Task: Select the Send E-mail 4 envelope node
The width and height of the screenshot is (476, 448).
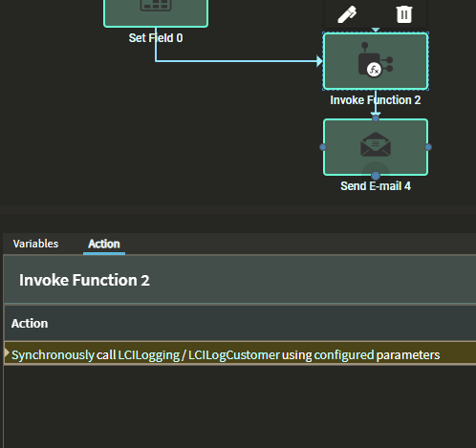Action: (x=376, y=147)
